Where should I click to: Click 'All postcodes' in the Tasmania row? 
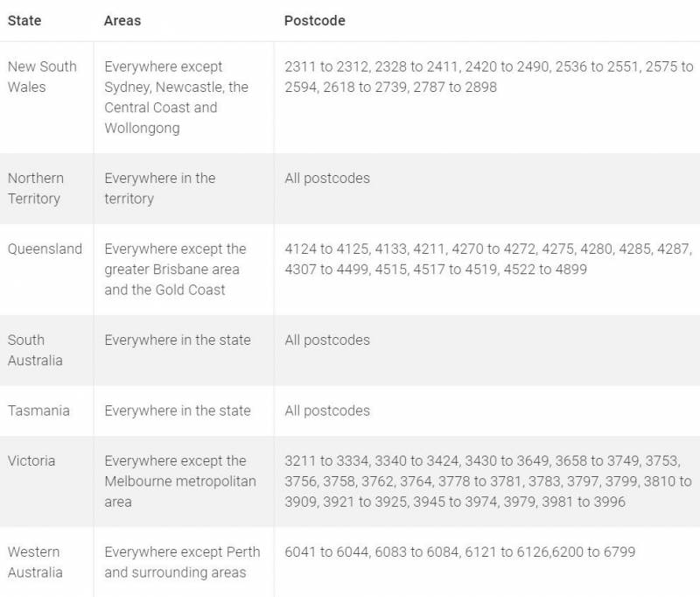(x=327, y=411)
